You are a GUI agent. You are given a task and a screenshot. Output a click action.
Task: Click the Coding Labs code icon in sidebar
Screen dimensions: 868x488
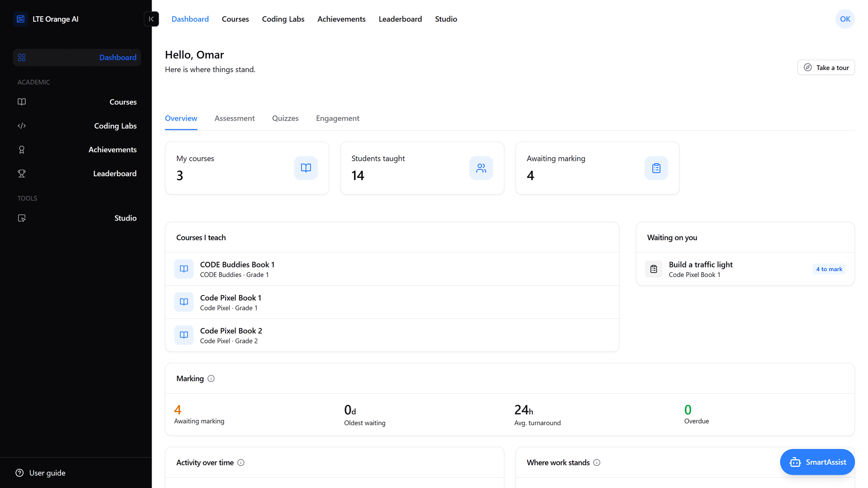point(22,126)
